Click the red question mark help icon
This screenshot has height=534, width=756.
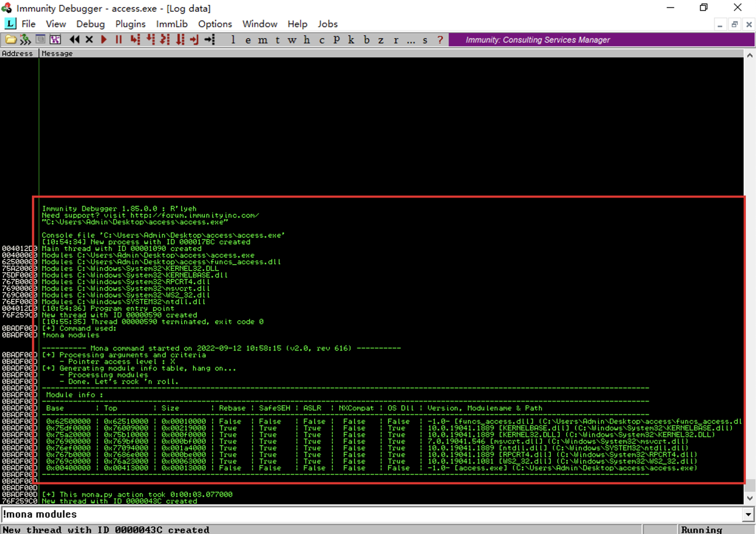pos(440,40)
